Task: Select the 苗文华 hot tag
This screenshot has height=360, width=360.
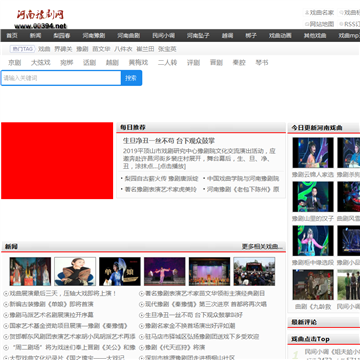Action: click(x=101, y=49)
